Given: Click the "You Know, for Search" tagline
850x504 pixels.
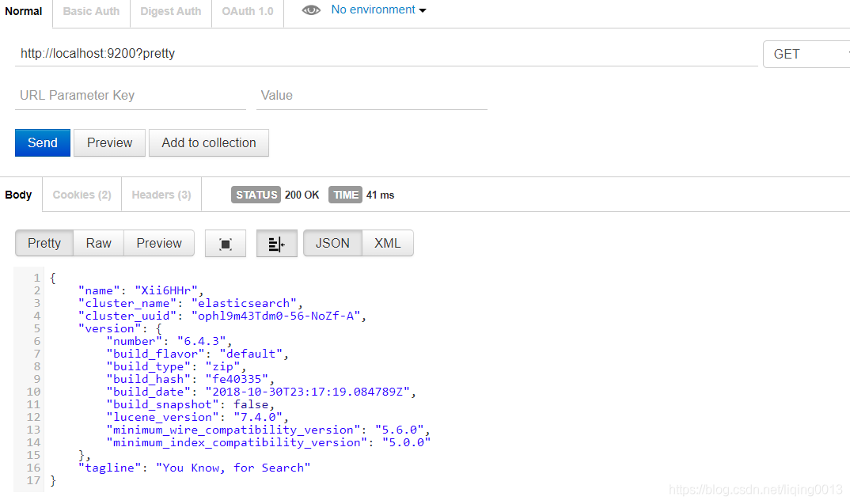Looking at the screenshot, I should coord(233,468).
